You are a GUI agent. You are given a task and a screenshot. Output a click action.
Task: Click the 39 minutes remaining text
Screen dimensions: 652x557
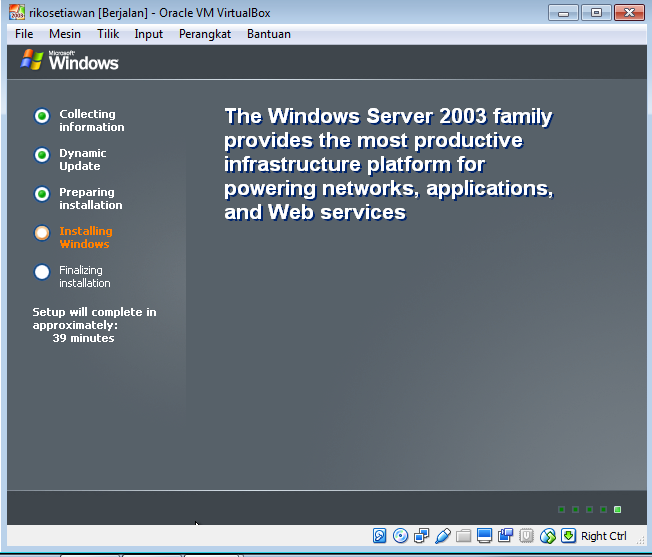click(x=83, y=338)
